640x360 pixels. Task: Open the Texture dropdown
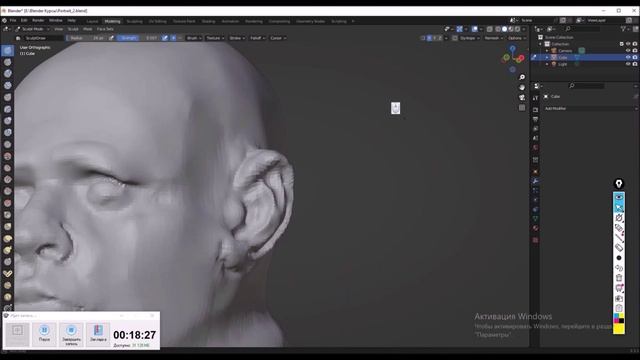214,38
